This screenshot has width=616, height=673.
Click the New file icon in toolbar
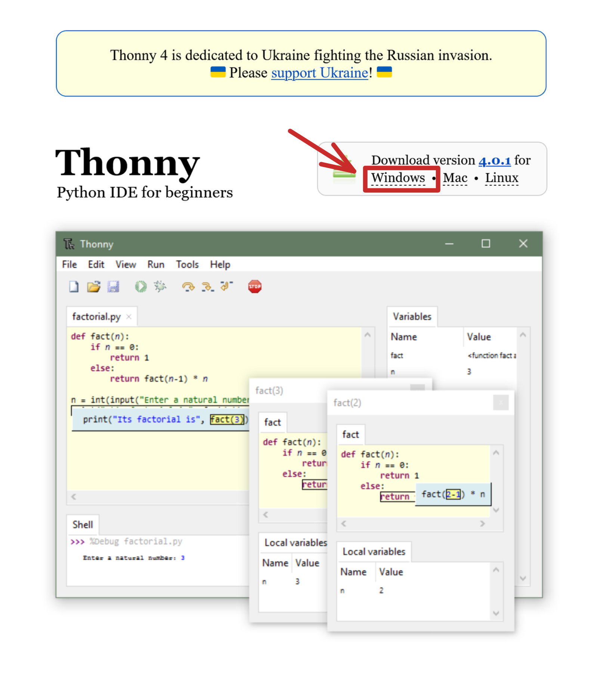coord(74,287)
